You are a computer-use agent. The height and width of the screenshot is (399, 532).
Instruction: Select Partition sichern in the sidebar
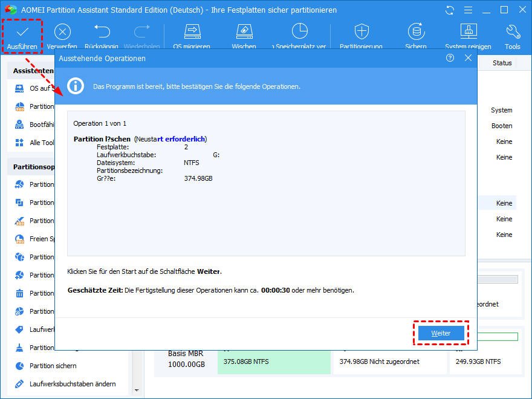click(53, 366)
